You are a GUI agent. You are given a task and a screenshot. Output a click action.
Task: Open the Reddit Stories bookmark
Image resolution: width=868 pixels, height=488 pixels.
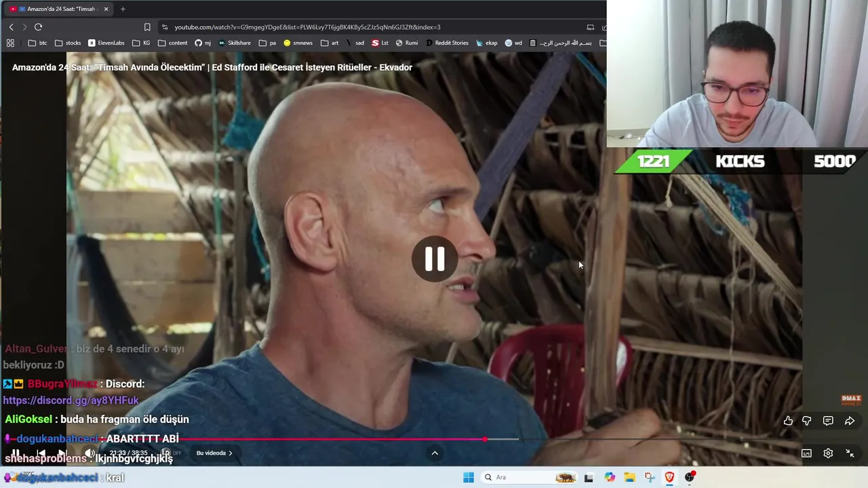click(x=447, y=43)
